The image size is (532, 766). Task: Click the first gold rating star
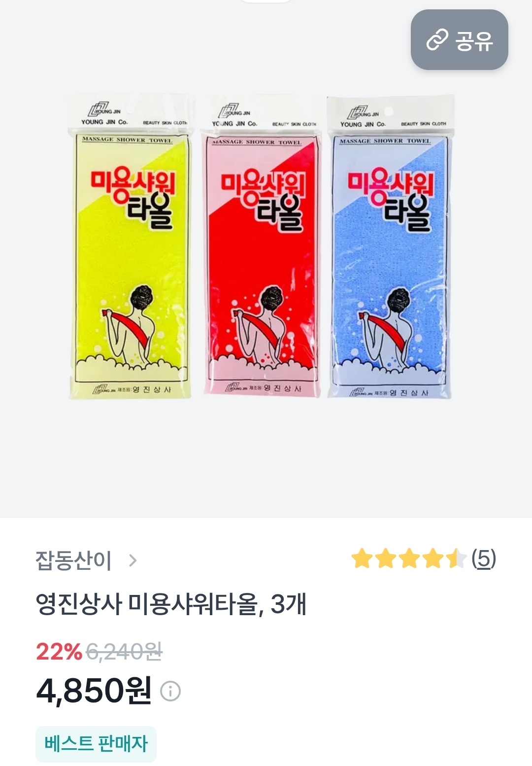[362, 558]
